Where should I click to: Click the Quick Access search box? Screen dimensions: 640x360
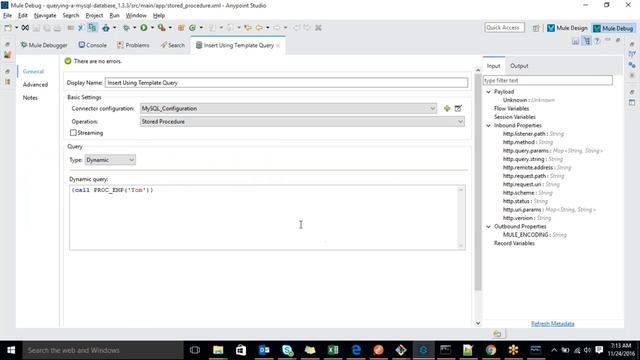[504, 28]
